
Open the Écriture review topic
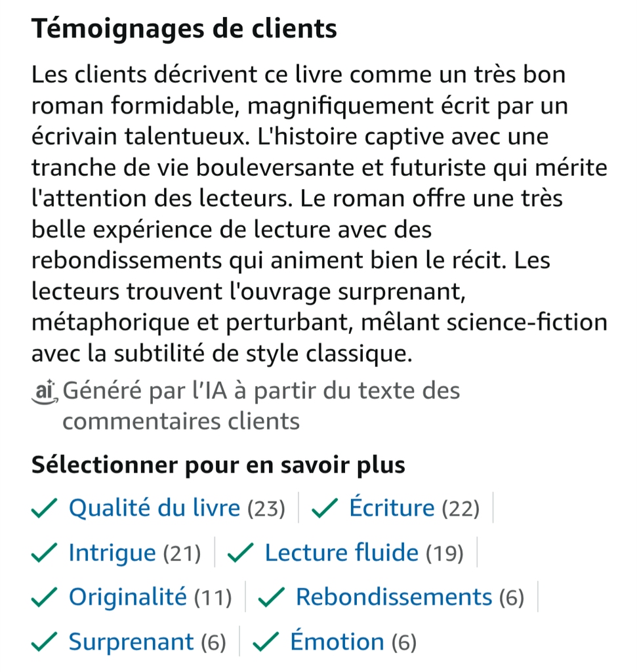[x=392, y=509]
